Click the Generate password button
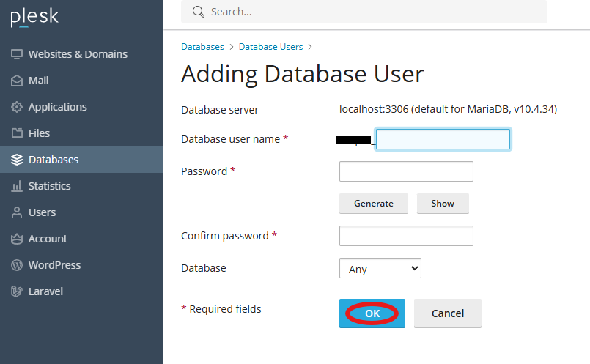This screenshot has height=364, width=590. coord(374,204)
